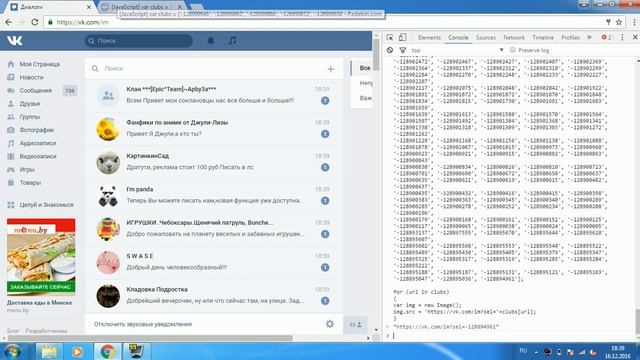Image resolution: width=640 pixels, height=360 pixels.
Task: Click the panda avatar thumbnail
Action: [x=108, y=196]
